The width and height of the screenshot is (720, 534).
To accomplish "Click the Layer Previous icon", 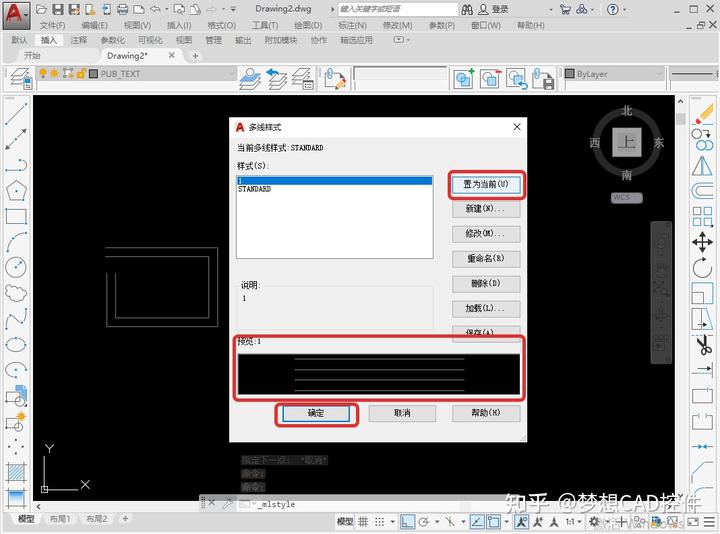I will [x=276, y=79].
